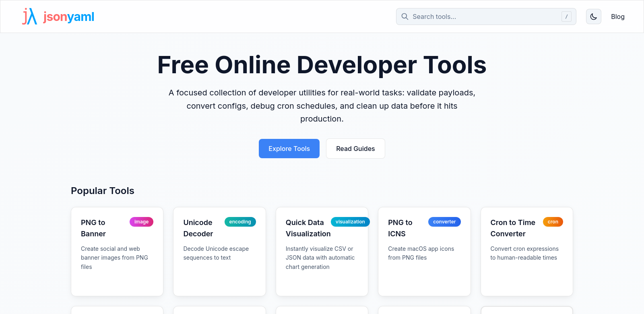The image size is (644, 314).
Task: Click the teal encoding tag badge
Action: pyautogui.click(x=240, y=222)
